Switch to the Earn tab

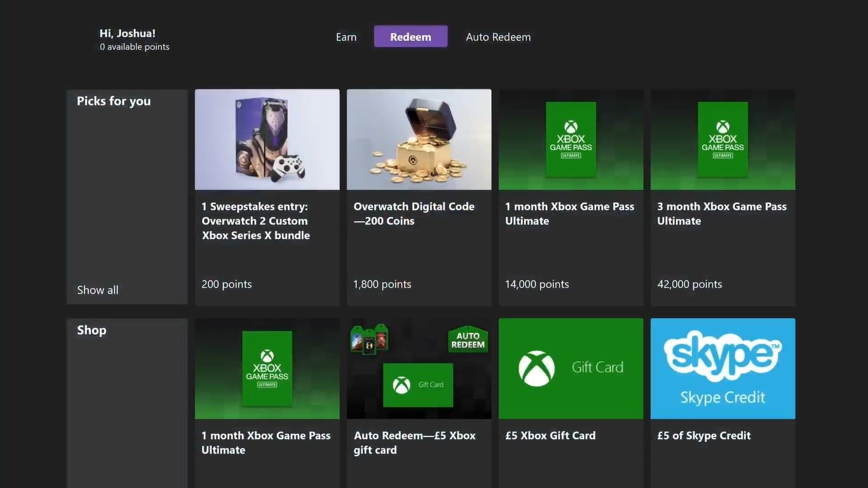[346, 36]
